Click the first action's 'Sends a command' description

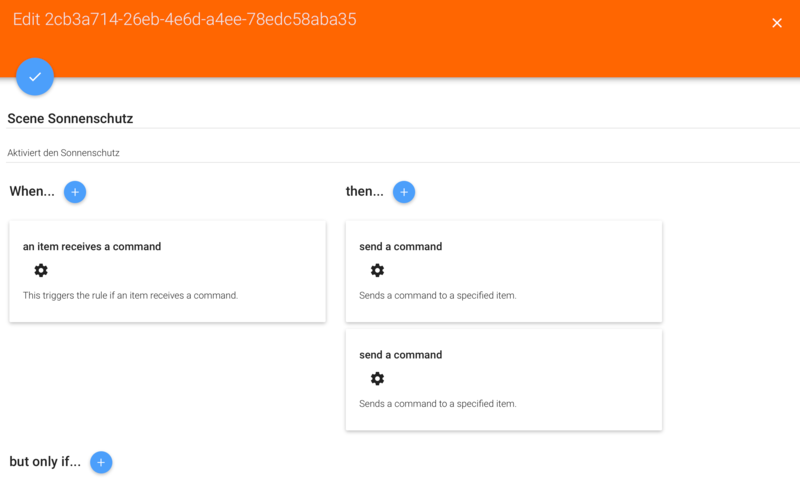(437, 295)
